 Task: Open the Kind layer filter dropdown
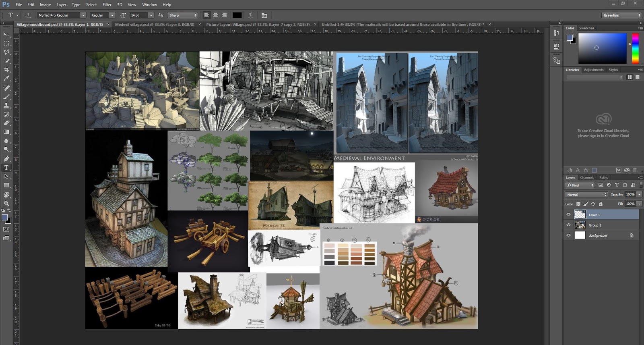click(x=580, y=185)
